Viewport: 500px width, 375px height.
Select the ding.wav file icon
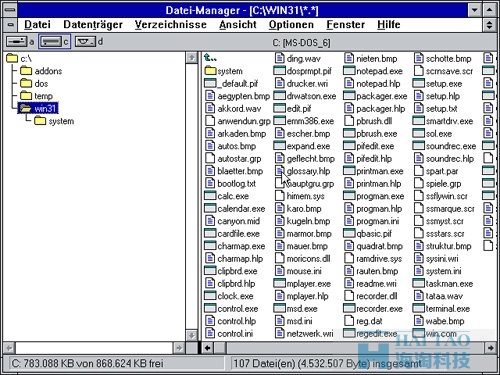point(280,58)
